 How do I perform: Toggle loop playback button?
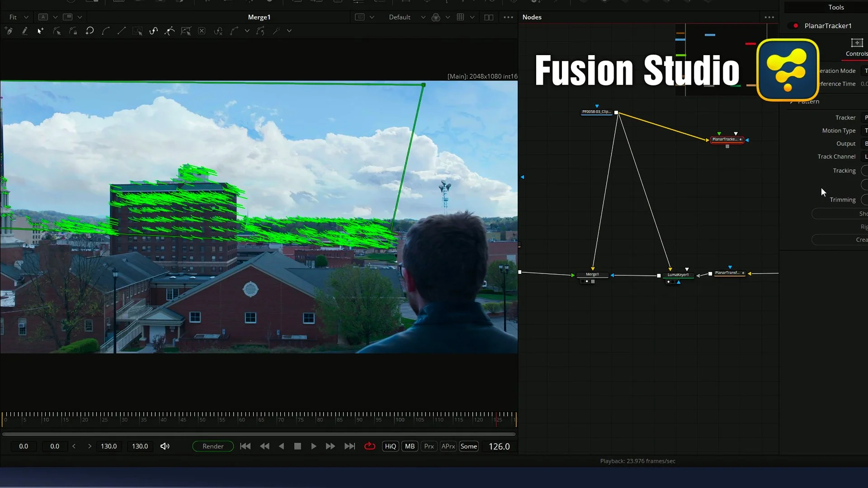370,446
